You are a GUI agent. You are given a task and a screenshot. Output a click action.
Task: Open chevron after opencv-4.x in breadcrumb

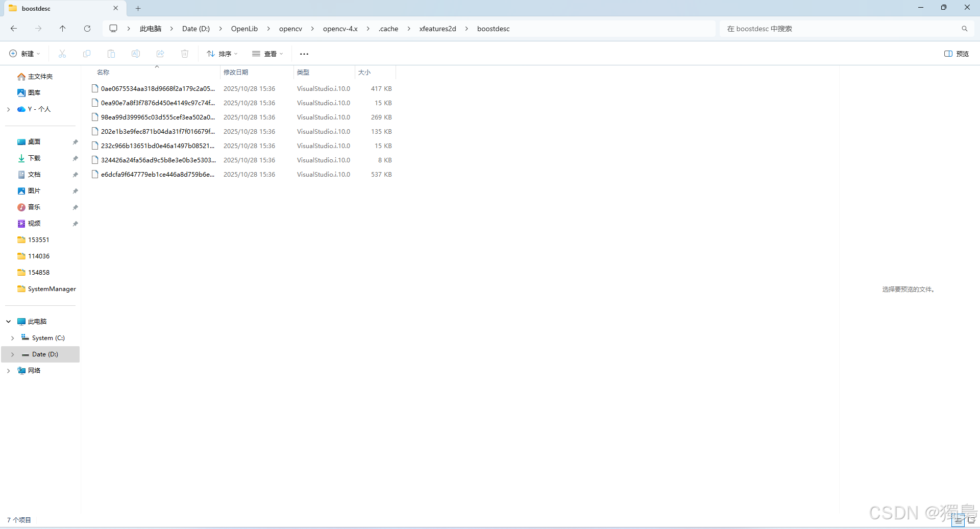[x=368, y=29]
